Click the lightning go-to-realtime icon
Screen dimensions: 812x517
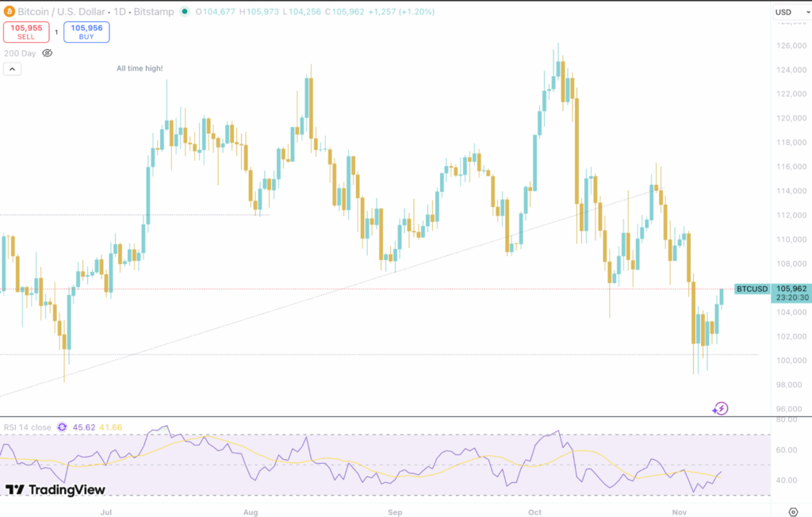coord(720,408)
